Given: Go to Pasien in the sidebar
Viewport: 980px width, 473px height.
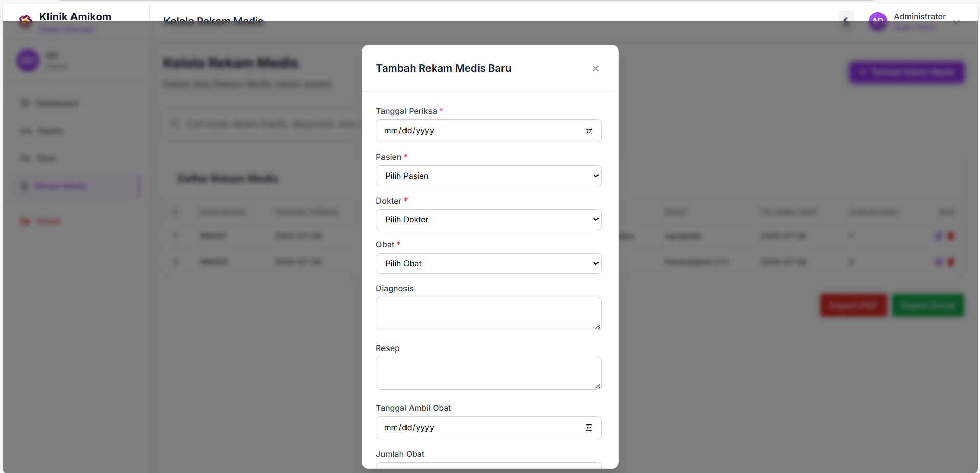Looking at the screenshot, I should point(50,131).
